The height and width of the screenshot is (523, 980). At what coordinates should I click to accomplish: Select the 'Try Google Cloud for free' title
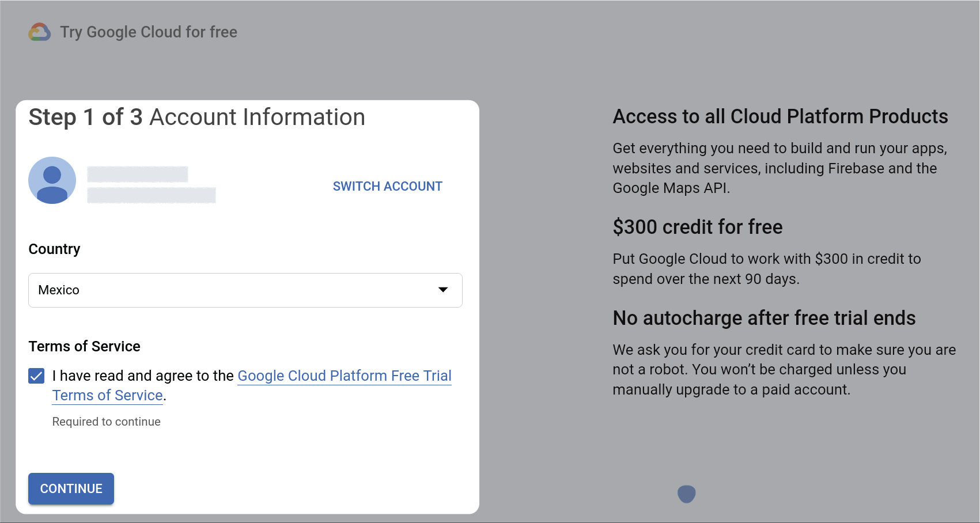pyautogui.click(x=149, y=32)
